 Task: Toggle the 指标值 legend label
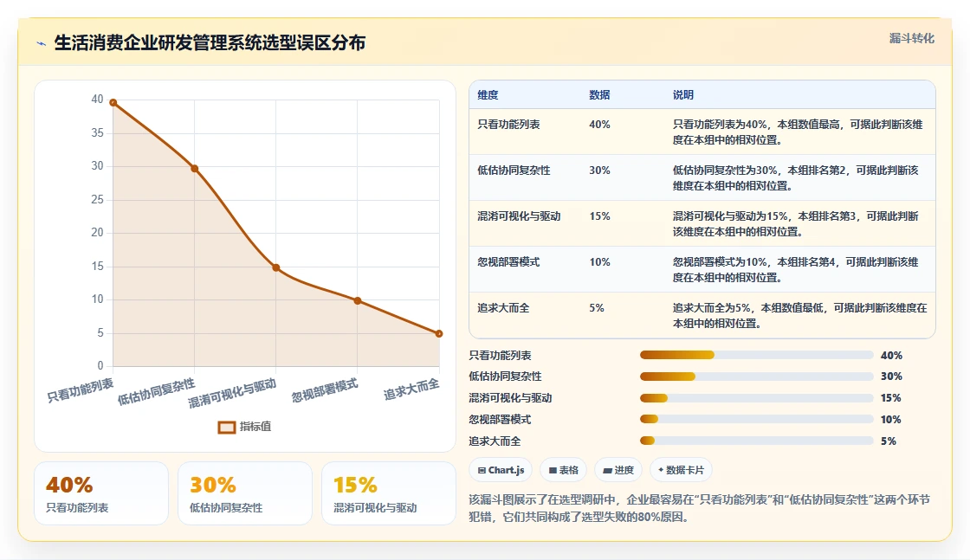(x=255, y=427)
